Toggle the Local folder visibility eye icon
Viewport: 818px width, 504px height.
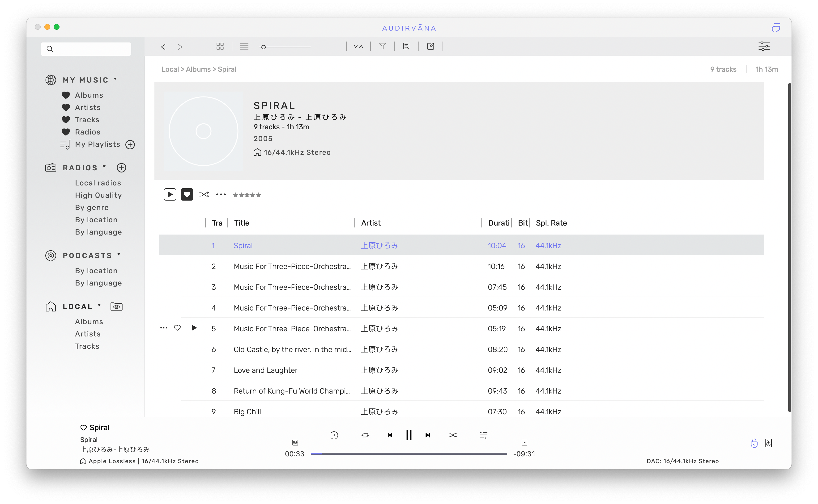(116, 307)
